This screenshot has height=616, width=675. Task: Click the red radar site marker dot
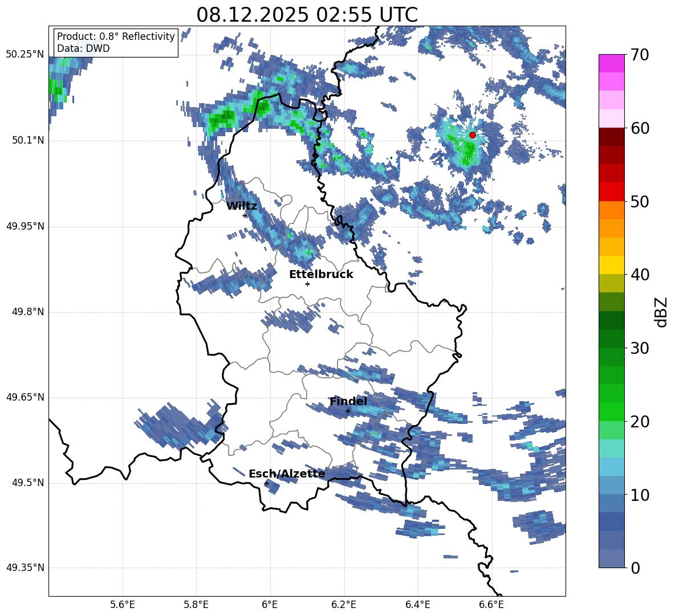click(x=472, y=135)
